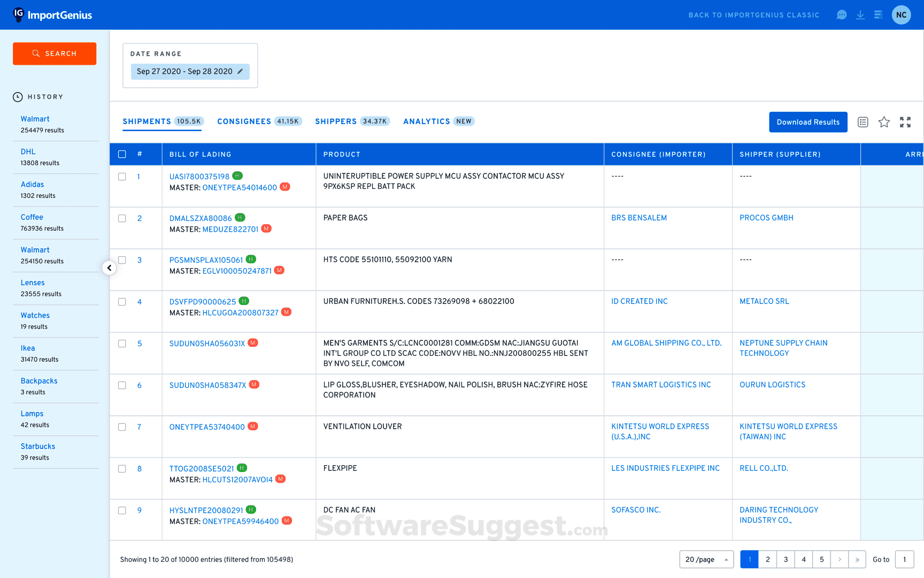Star this search using the favorite icon
The height and width of the screenshot is (578, 924).
[x=884, y=122]
